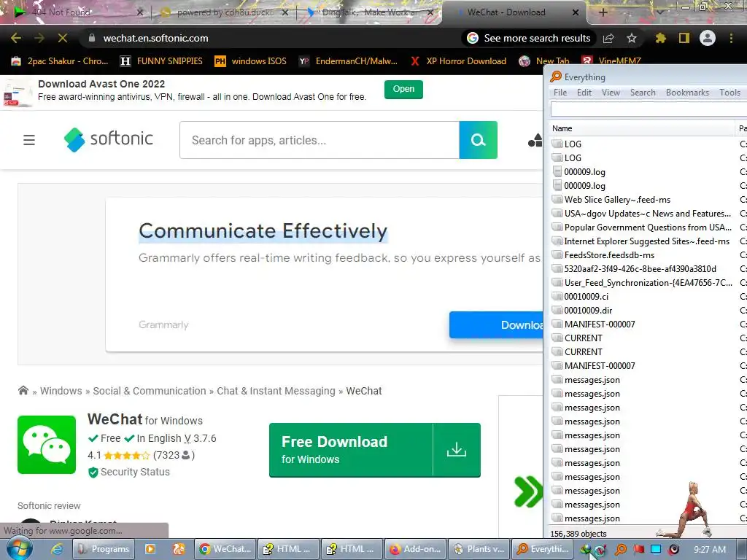747x560 pixels.
Task: Open Edit menu in Everything
Action: coord(584,93)
